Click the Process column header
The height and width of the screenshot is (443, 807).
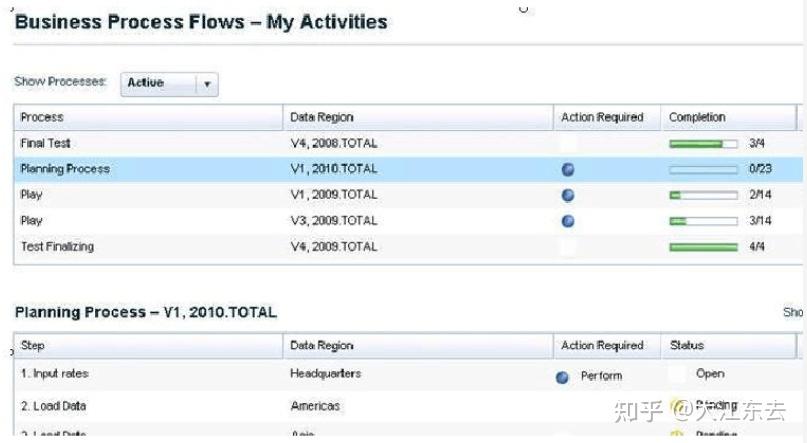(42, 117)
